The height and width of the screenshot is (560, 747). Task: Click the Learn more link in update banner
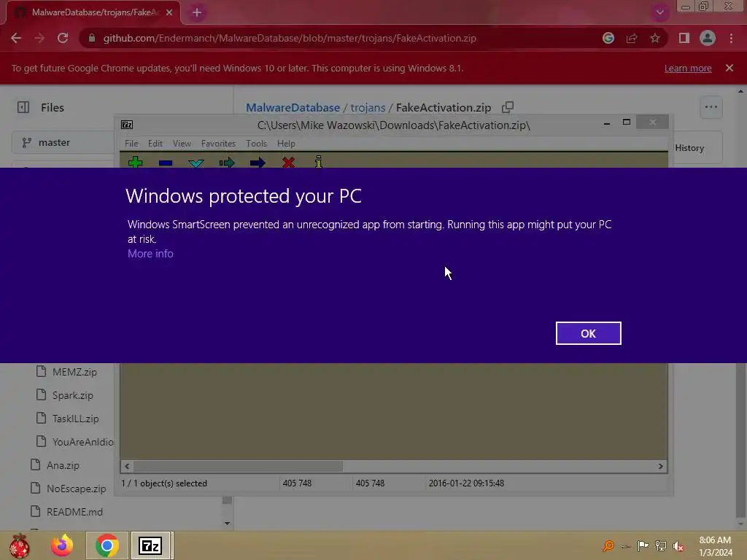[x=688, y=68]
